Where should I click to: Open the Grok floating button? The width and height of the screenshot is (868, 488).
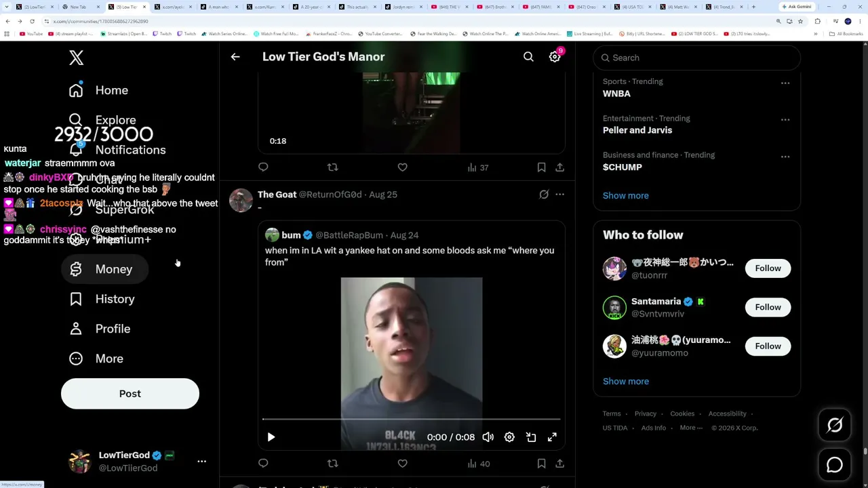[x=835, y=425]
